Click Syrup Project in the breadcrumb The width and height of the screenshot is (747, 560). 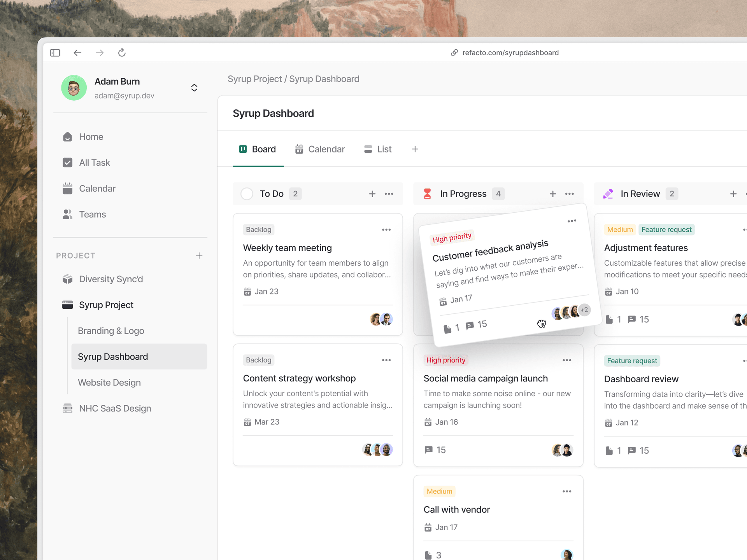pyautogui.click(x=254, y=79)
